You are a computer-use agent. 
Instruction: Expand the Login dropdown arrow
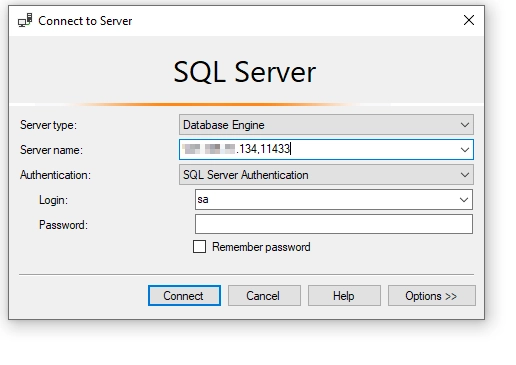pyautogui.click(x=464, y=200)
